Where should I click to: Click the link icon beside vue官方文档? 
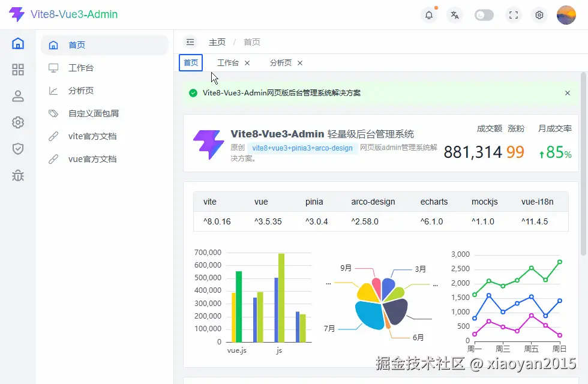(x=53, y=160)
